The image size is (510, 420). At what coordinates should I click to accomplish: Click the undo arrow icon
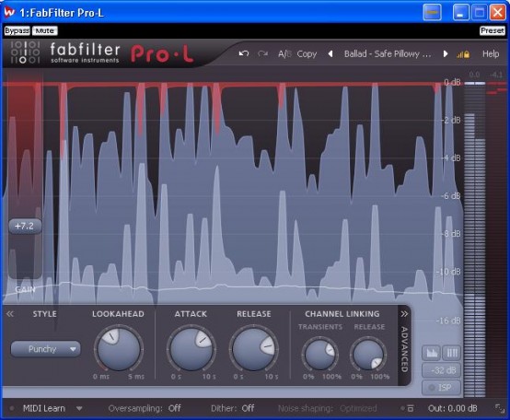tap(244, 53)
